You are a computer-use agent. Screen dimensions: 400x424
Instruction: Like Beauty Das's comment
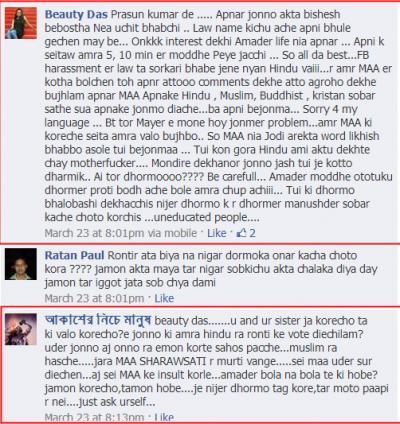click(217, 233)
